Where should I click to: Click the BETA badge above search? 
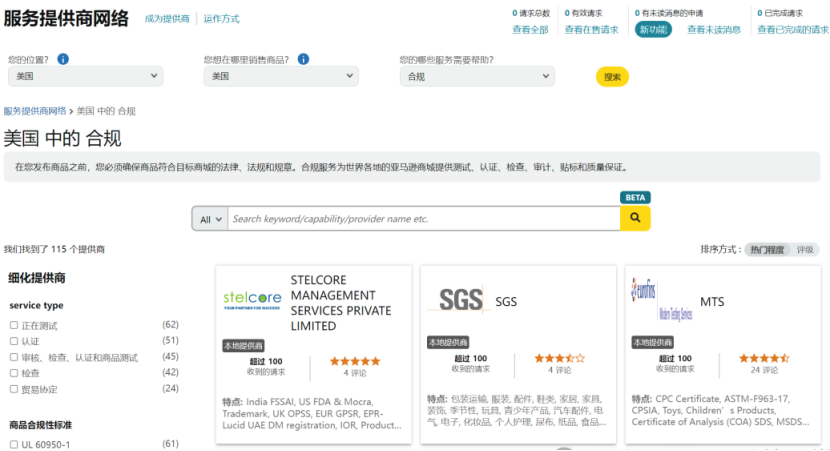point(635,197)
